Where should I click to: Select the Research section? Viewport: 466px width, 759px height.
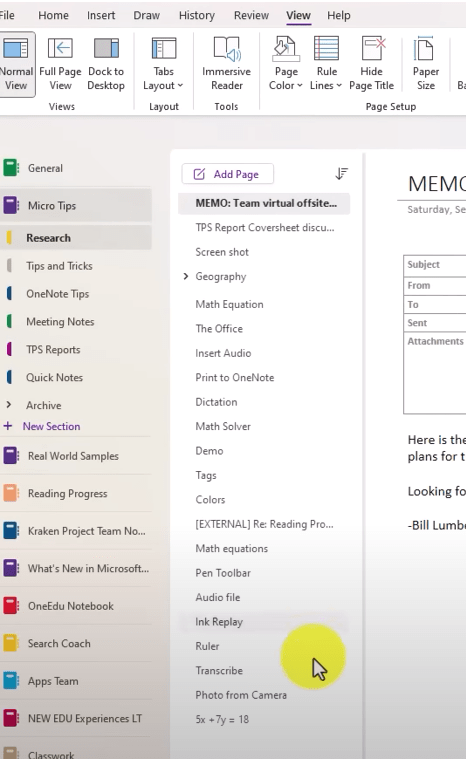tap(75, 238)
